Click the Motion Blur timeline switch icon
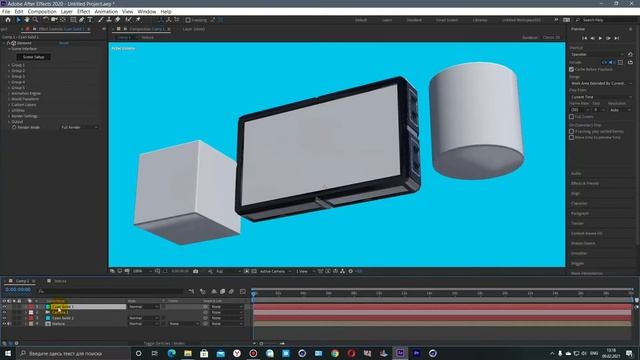Image resolution: width=640 pixels, height=360 pixels. [x=231, y=291]
